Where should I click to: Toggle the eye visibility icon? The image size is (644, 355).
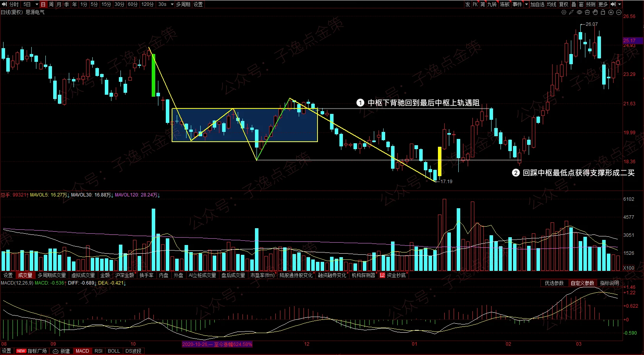tap(579, 13)
